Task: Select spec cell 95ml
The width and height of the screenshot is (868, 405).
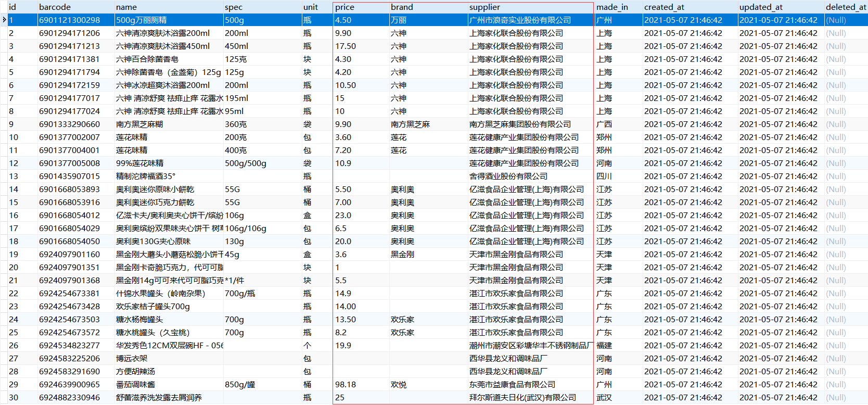Action: tap(262, 111)
